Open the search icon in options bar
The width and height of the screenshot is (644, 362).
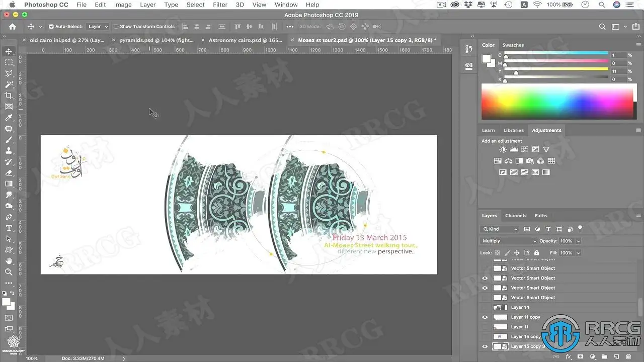click(x=602, y=27)
